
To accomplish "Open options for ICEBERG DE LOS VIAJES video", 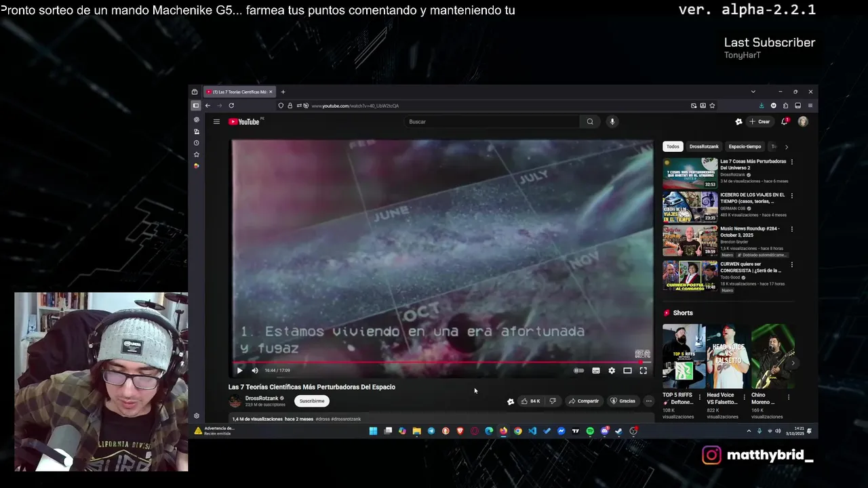I will tap(791, 196).
